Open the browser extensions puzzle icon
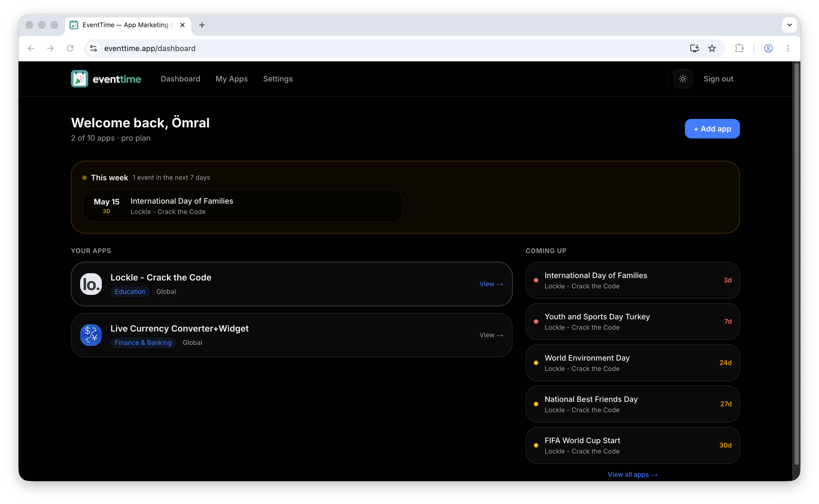 click(x=739, y=48)
